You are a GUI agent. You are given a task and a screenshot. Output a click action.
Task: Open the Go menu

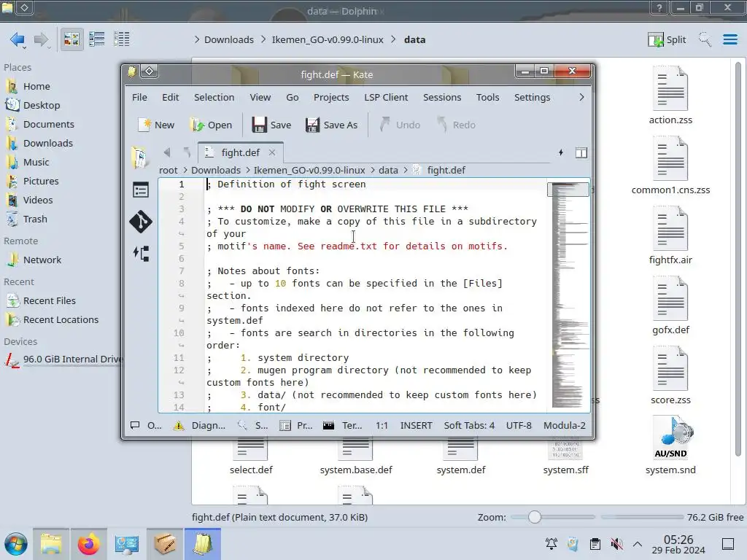[x=292, y=97]
